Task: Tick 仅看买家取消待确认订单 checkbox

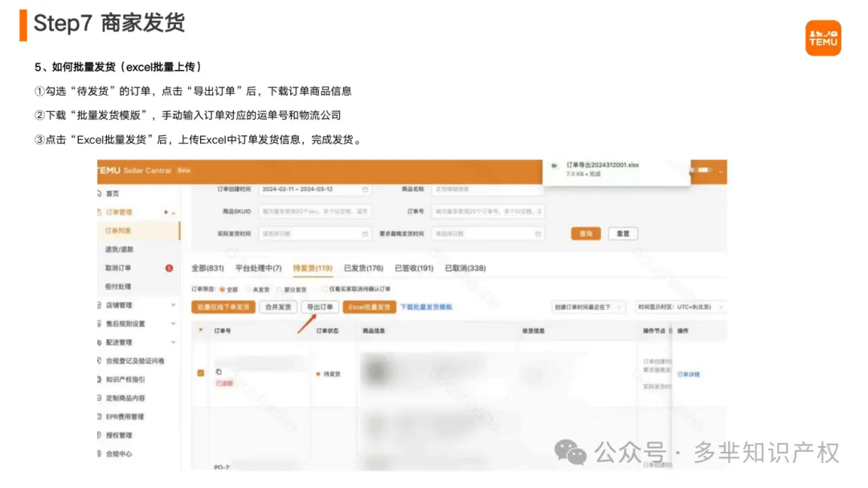Action: click(x=325, y=289)
